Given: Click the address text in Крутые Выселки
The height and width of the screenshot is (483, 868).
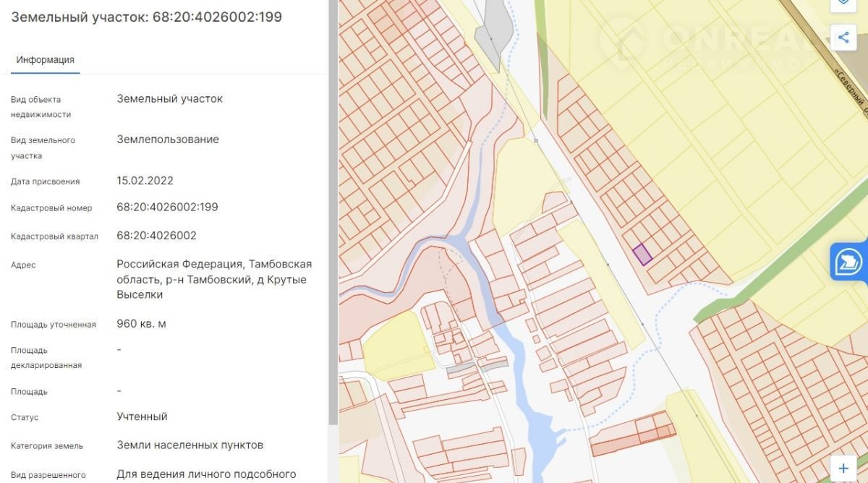Looking at the screenshot, I should pyautogui.click(x=214, y=279).
